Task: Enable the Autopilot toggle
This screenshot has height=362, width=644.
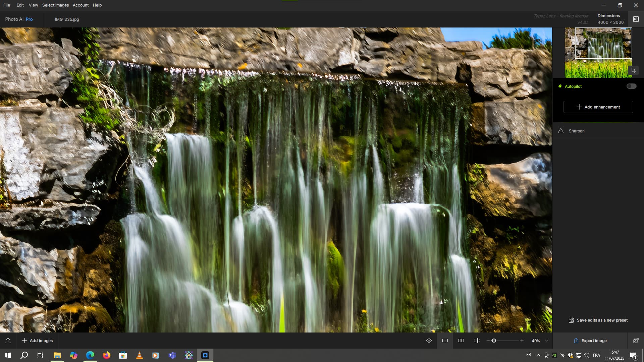Action: [631, 86]
